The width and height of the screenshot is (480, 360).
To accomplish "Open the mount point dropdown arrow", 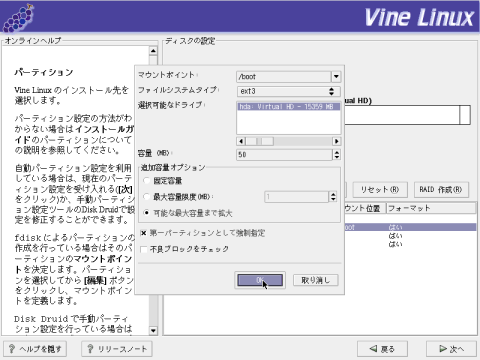I will tap(336, 77).
